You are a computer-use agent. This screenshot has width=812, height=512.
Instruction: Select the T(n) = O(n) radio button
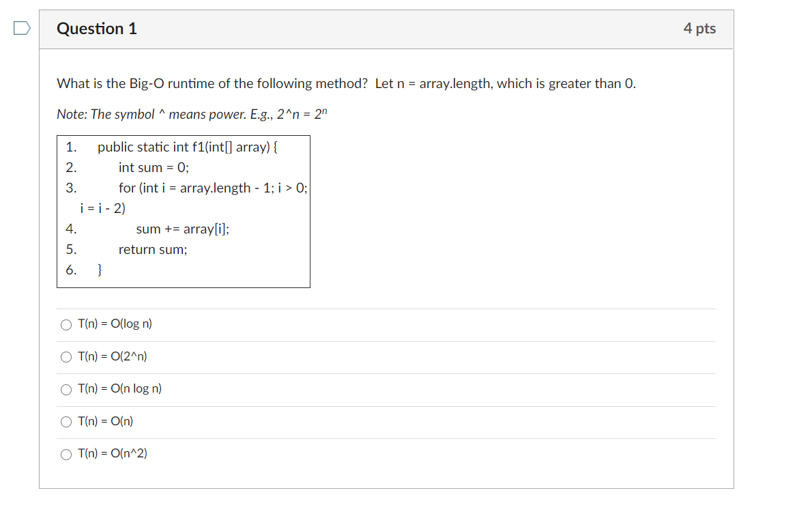(66, 421)
